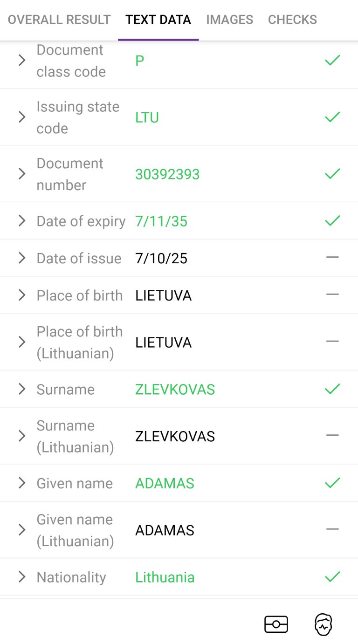This screenshot has width=358, height=644.
Task: Switch to the OVERALL RESULT tab
Action: [x=59, y=20]
